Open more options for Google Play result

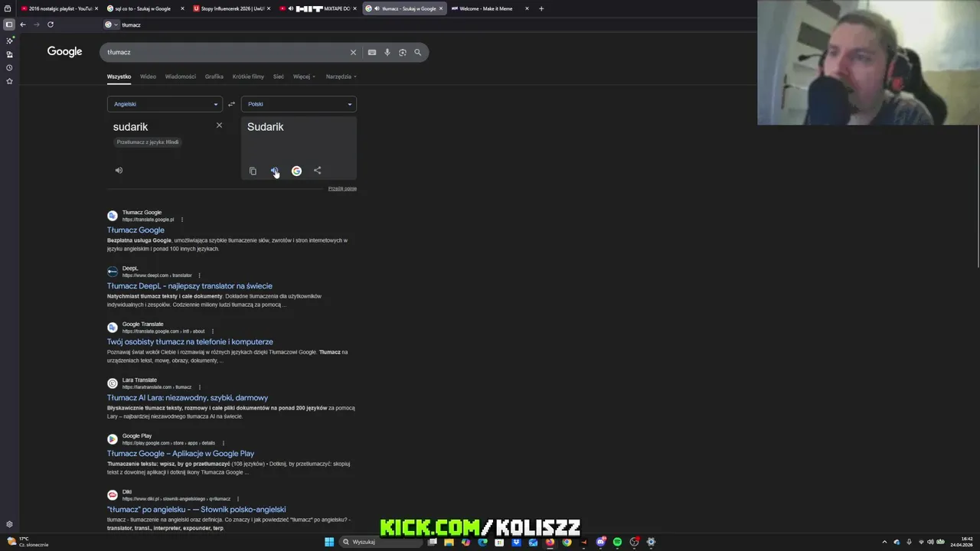coord(223,443)
